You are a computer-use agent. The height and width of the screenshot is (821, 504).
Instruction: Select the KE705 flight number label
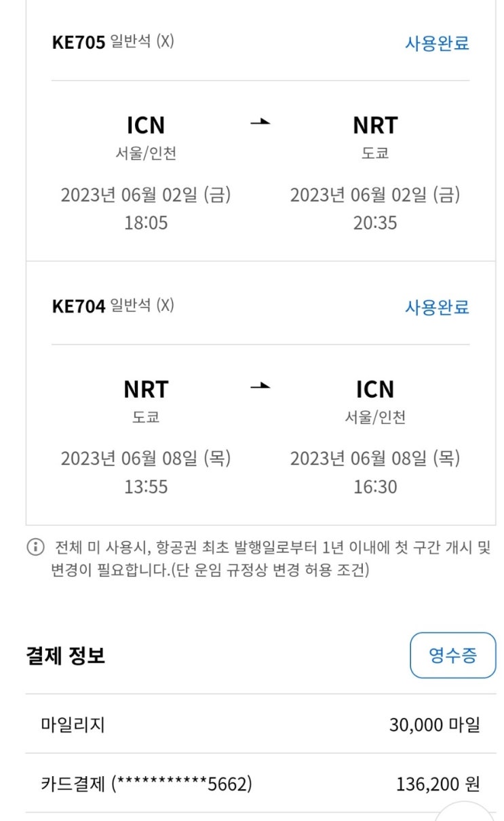tap(78, 43)
